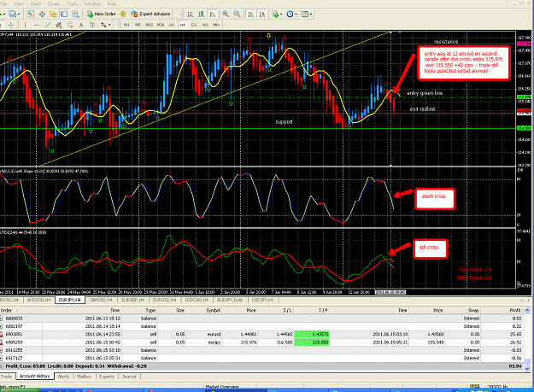Viewport: 534px width, 392px height.
Task: Click the Zoom In magnifier icon
Action: coord(226,14)
